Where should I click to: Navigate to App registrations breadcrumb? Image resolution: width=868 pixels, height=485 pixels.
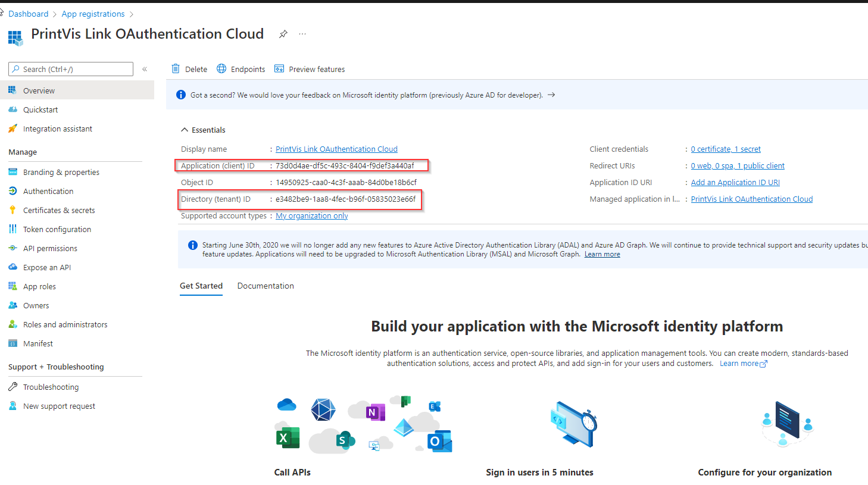point(93,14)
